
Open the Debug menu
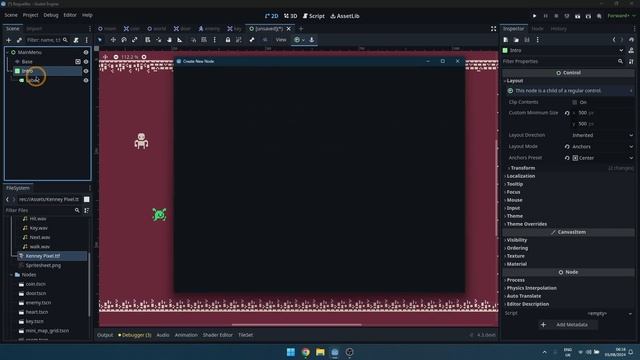click(x=51, y=15)
